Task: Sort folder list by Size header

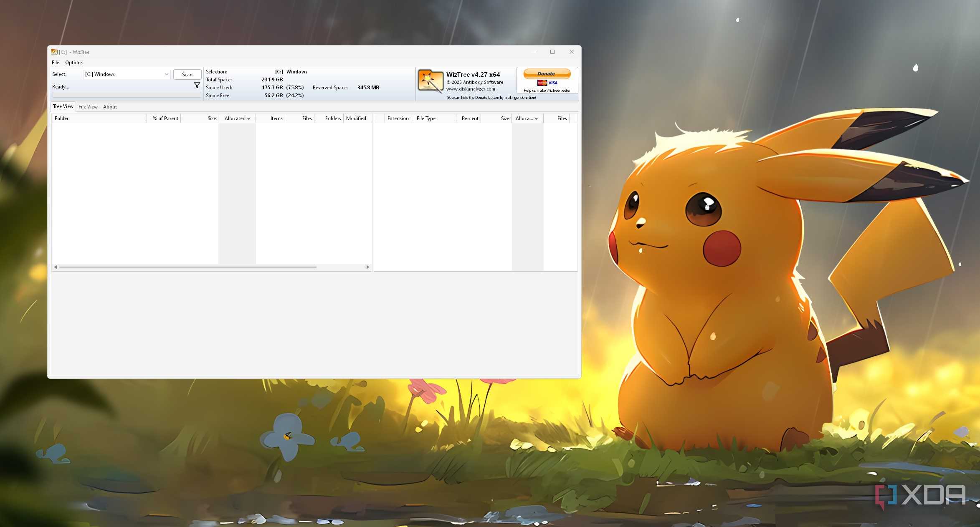Action: [200, 119]
